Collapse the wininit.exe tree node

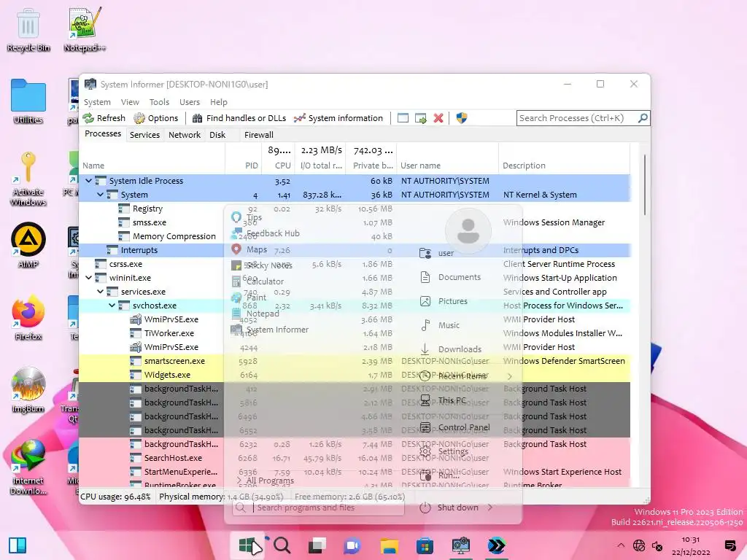point(88,278)
